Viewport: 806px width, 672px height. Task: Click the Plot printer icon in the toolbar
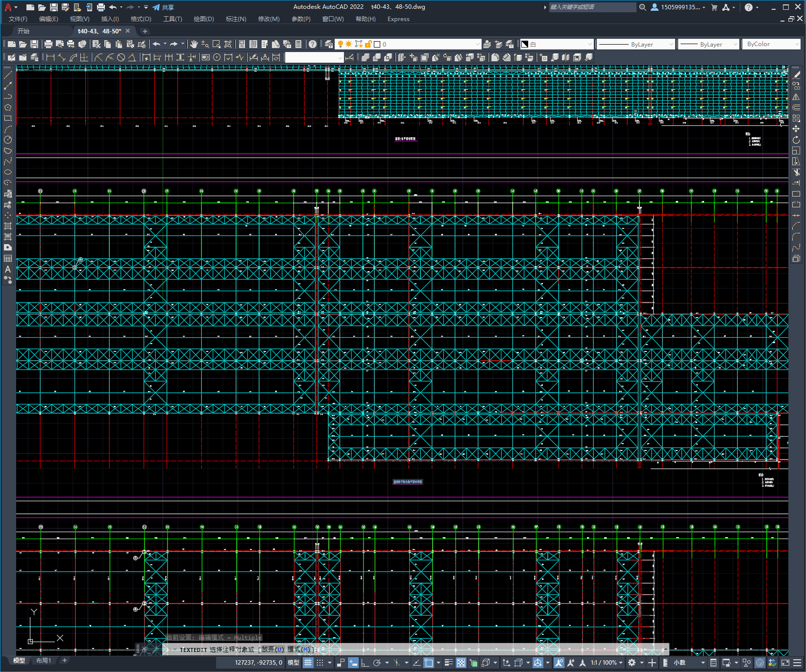(49, 44)
